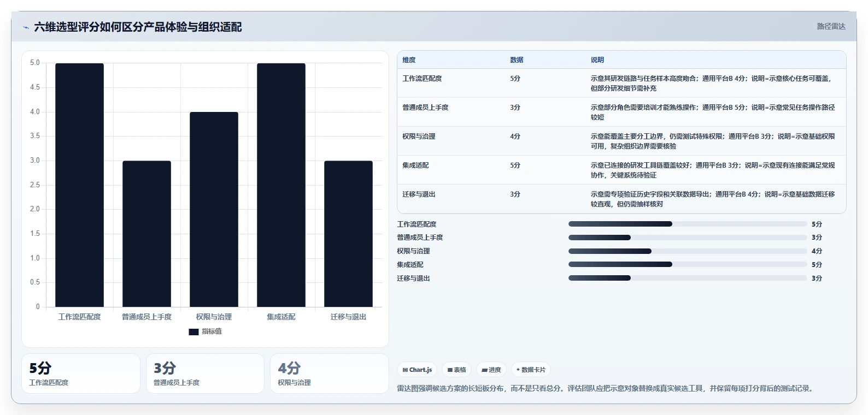Click the 4分 权限与治理 data card

tap(330, 373)
